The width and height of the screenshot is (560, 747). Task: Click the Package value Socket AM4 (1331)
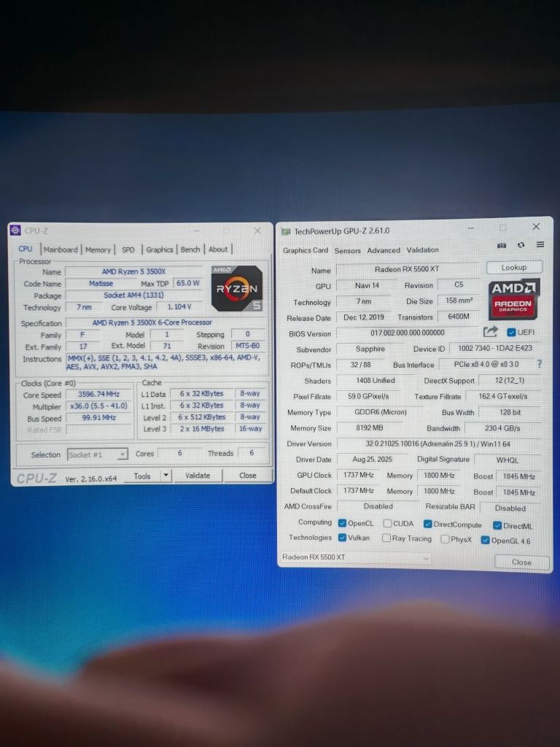(134, 295)
